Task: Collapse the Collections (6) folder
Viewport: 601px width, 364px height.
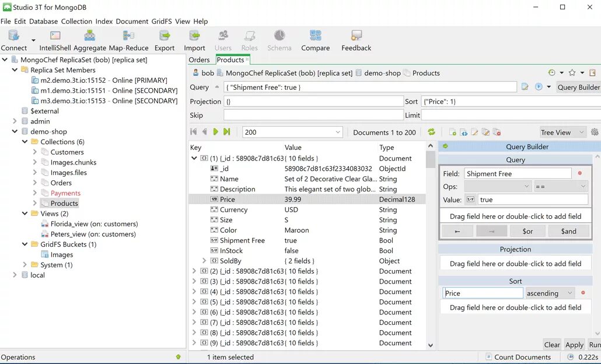Action: (x=25, y=142)
